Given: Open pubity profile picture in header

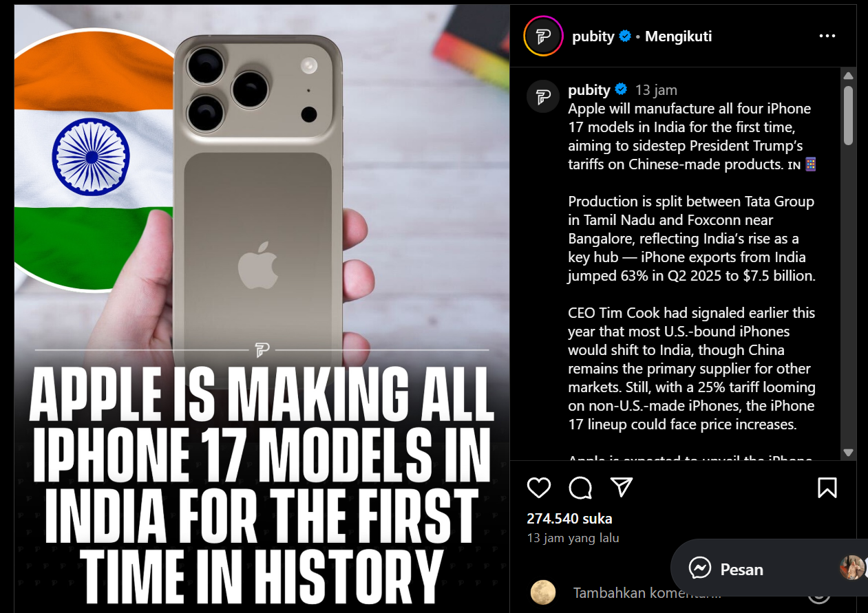Looking at the screenshot, I should pos(544,36).
